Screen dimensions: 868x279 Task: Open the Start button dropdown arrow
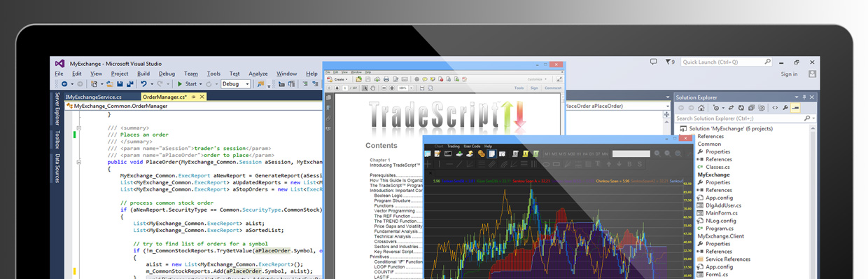(x=201, y=84)
